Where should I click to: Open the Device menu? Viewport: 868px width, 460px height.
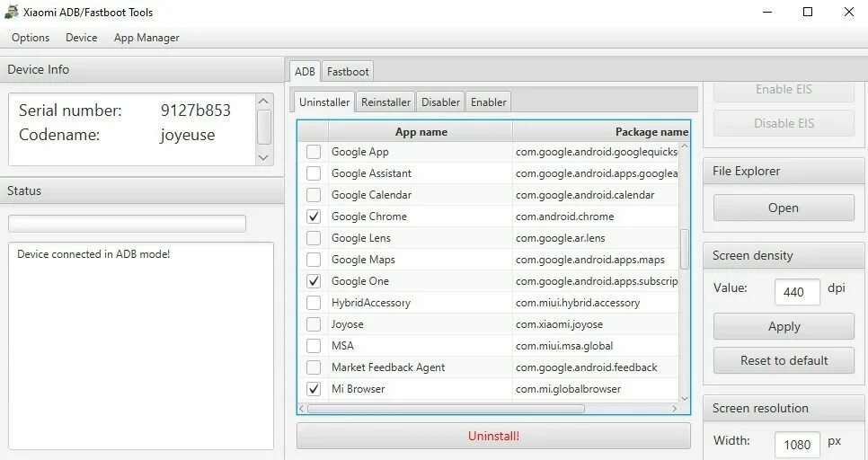(82, 38)
